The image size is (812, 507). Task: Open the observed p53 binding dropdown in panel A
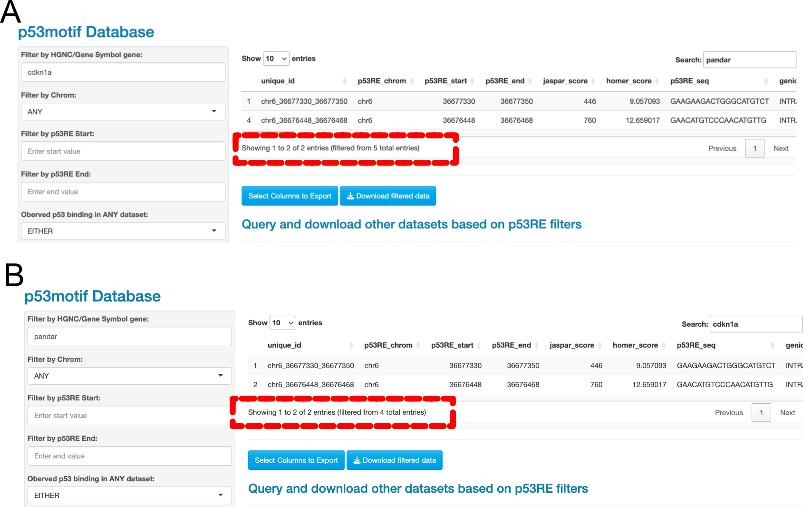[123, 231]
